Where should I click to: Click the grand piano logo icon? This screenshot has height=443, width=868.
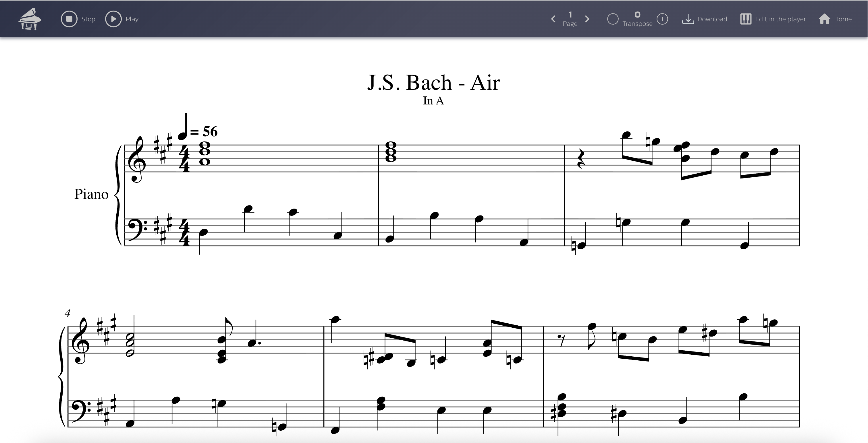pyautogui.click(x=30, y=19)
